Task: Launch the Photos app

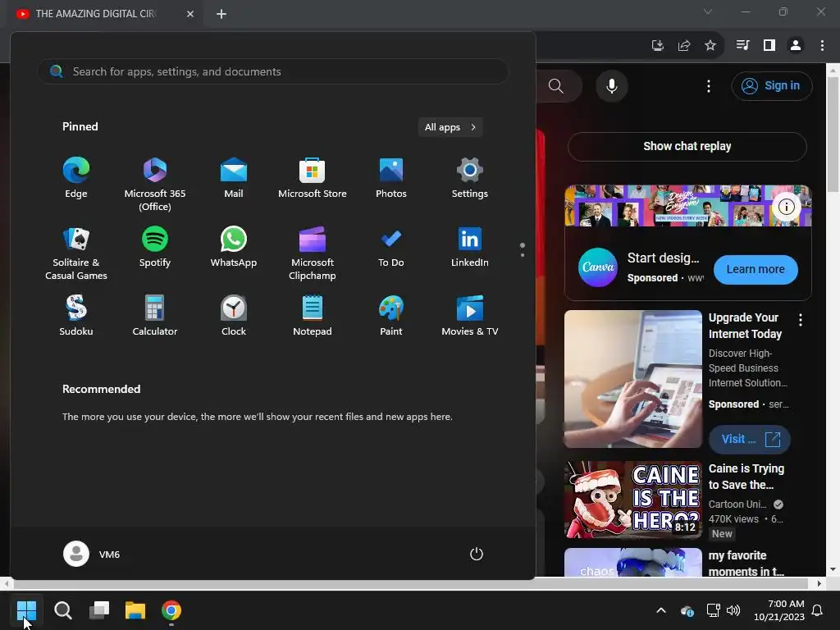Action: click(391, 178)
